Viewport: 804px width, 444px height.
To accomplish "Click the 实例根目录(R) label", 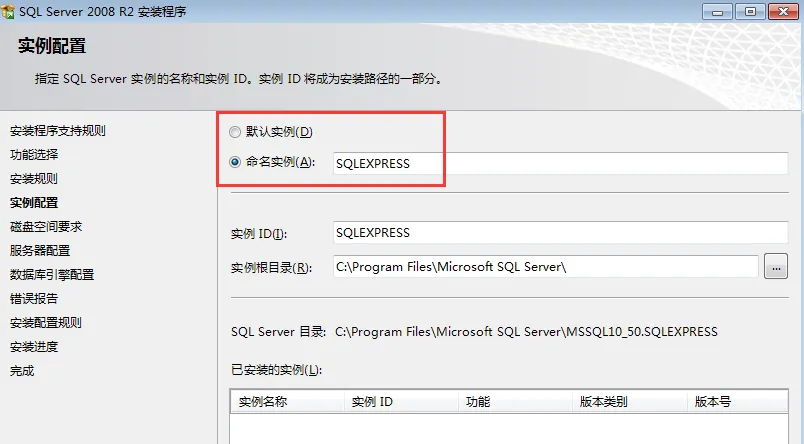I will (271, 268).
